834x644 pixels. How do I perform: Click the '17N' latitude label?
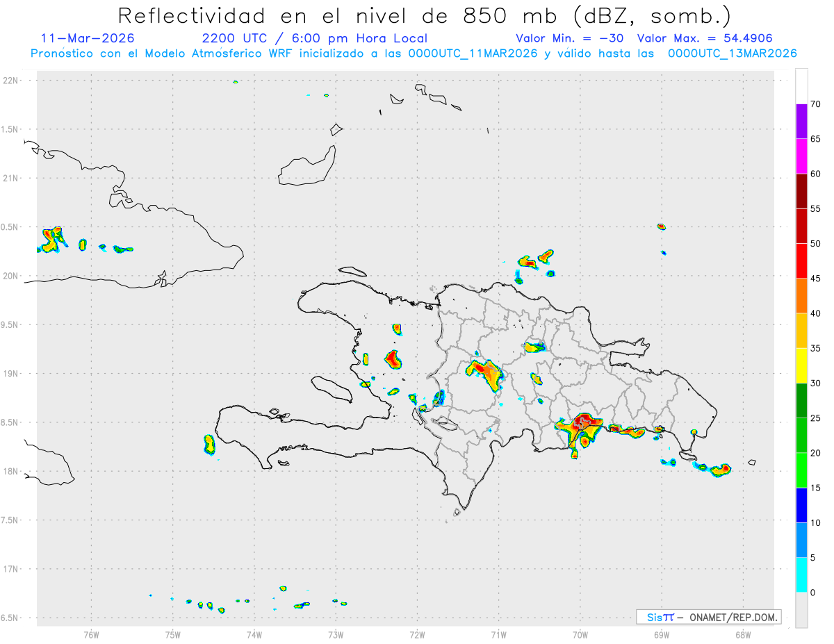[10, 569]
